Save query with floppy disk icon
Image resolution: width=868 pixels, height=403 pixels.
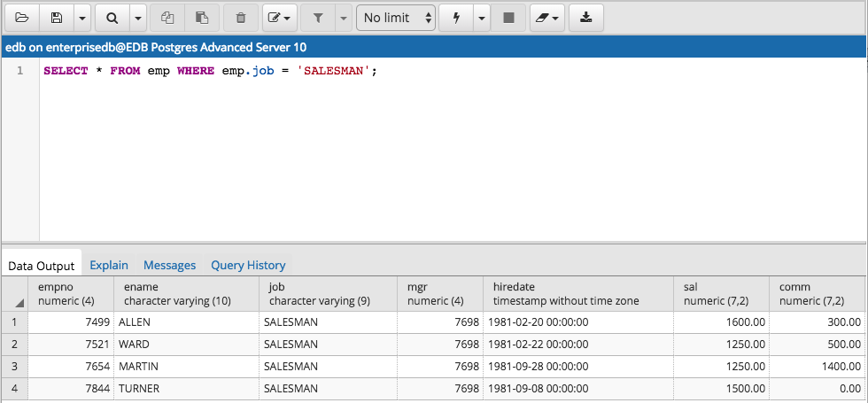[x=57, y=18]
